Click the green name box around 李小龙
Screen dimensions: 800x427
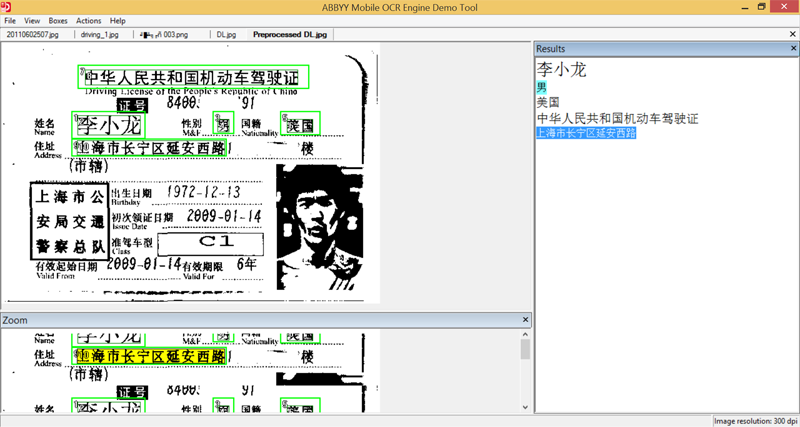(x=109, y=126)
